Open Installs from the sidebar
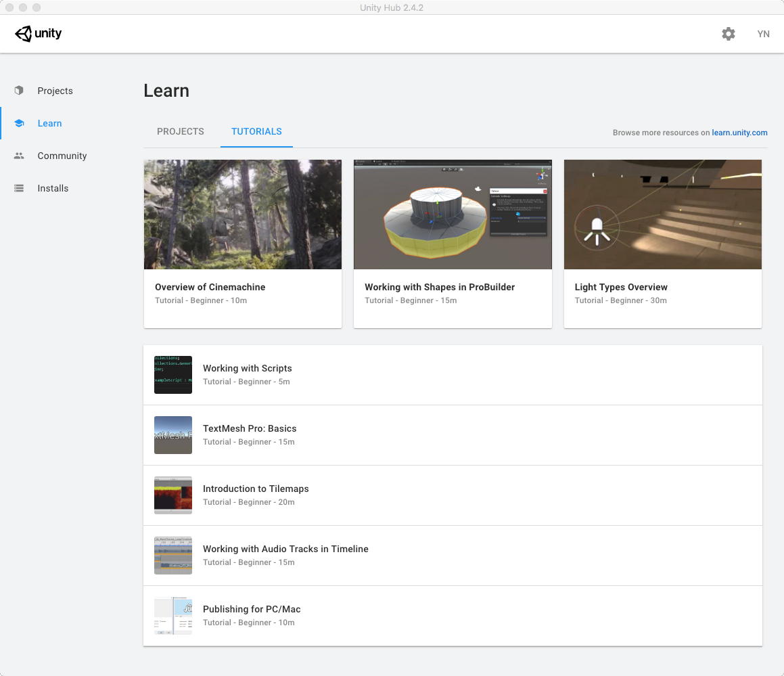Image resolution: width=784 pixels, height=676 pixels. 53,188
